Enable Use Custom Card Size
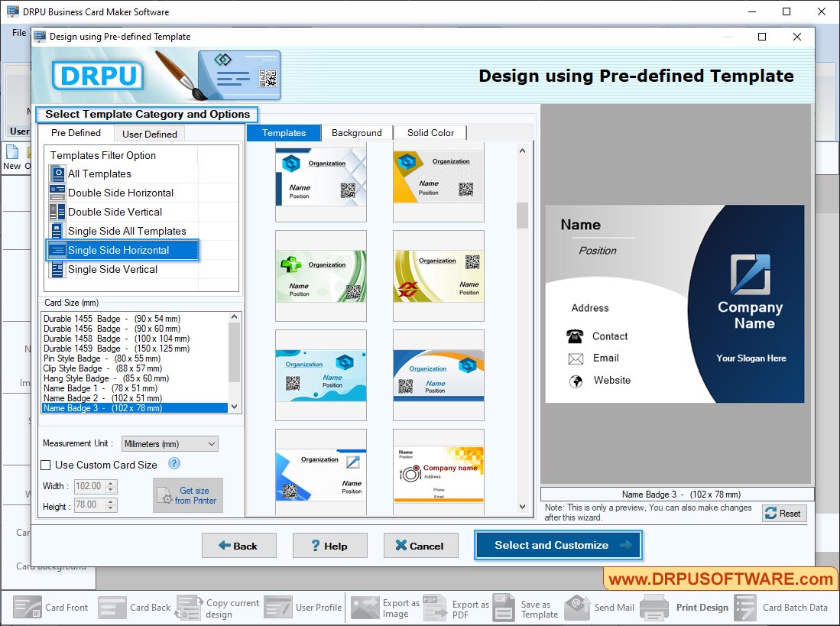 (44, 465)
